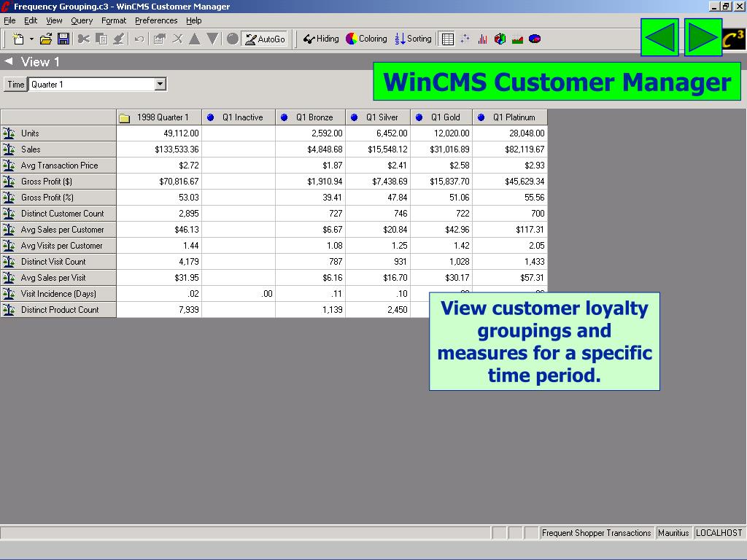Select the Q1 Inactive column header

239,117
